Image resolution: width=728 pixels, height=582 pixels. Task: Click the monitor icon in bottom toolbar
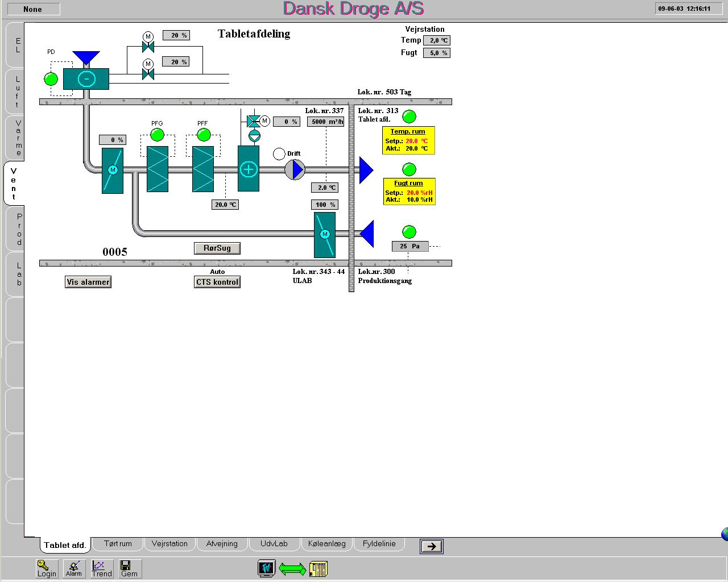pyautogui.click(x=266, y=568)
